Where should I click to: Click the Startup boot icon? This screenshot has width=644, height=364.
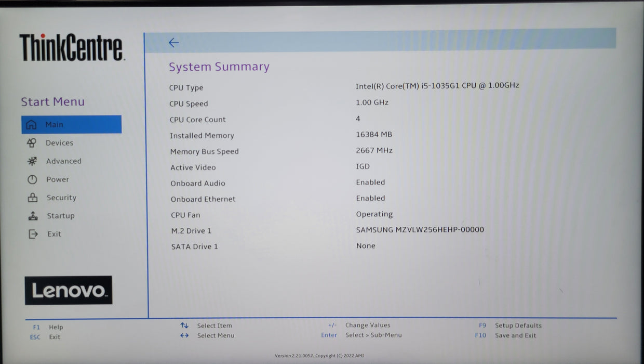(33, 216)
